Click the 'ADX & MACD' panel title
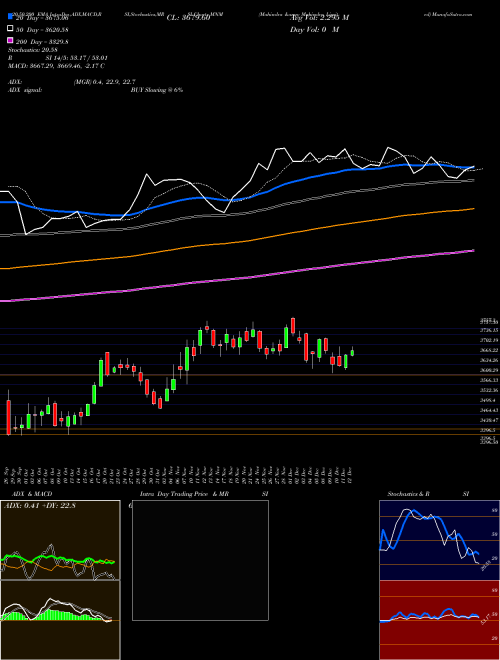Image resolution: width=500 pixels, height=660 pixels. click(32, 494)
